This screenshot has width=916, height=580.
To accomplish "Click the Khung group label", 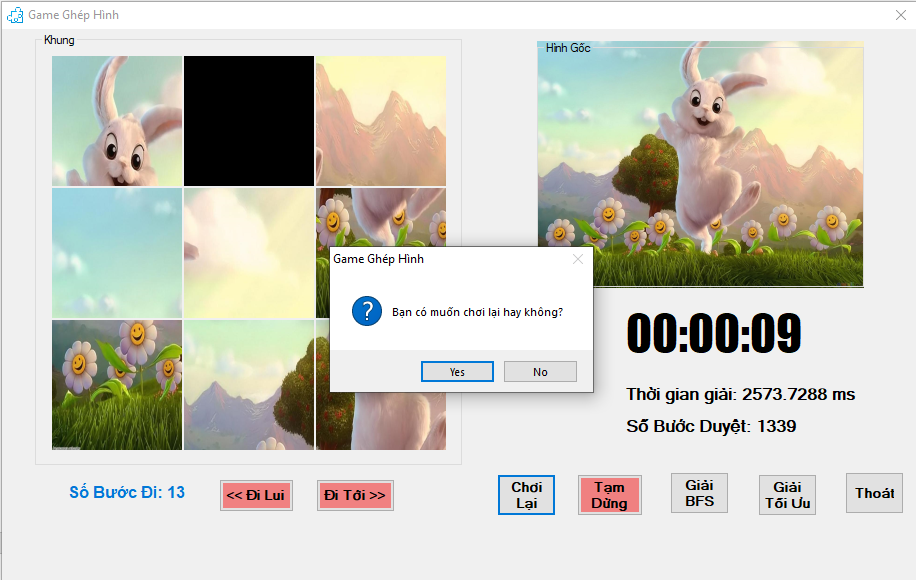I will pos(59,40).
